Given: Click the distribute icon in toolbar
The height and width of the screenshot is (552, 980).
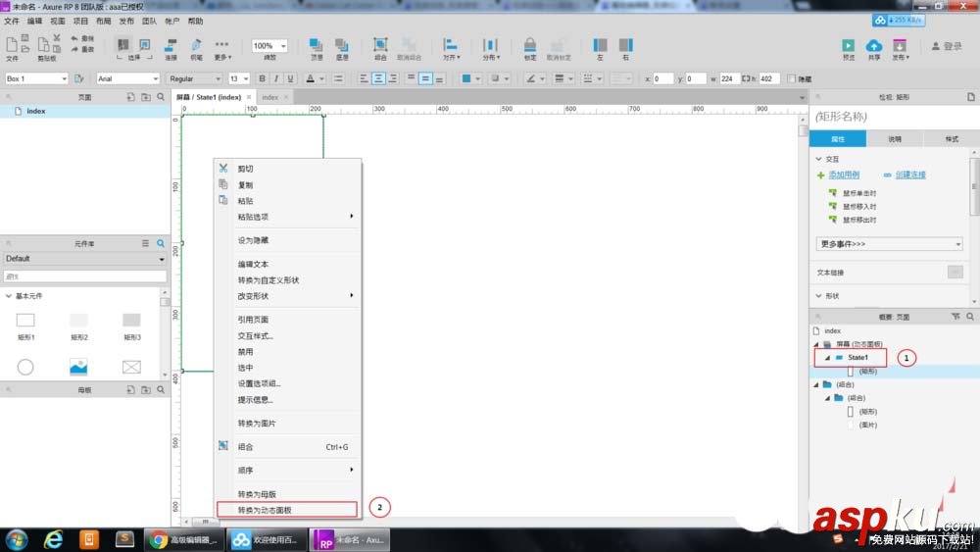Looking at the screenshot, I should [x=490, y=45].
